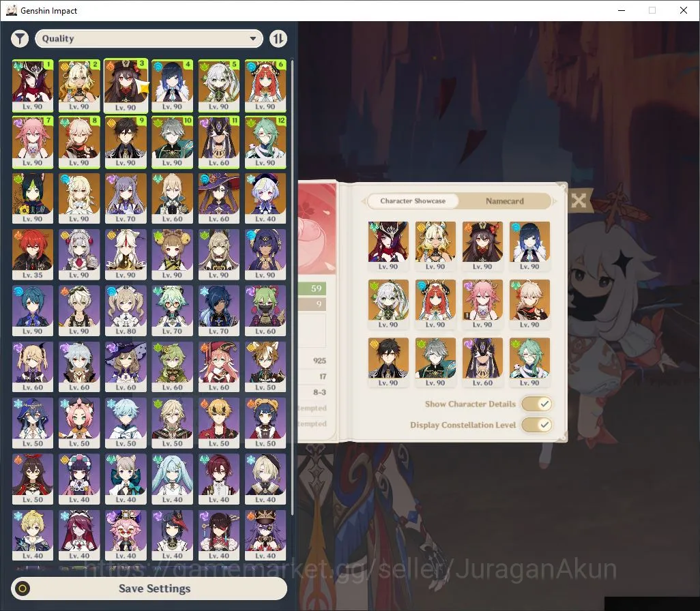700x611 pixels.
Task: Switch to the Character Showcase tab
Action: pyautogui.click(x=413, y=201)
